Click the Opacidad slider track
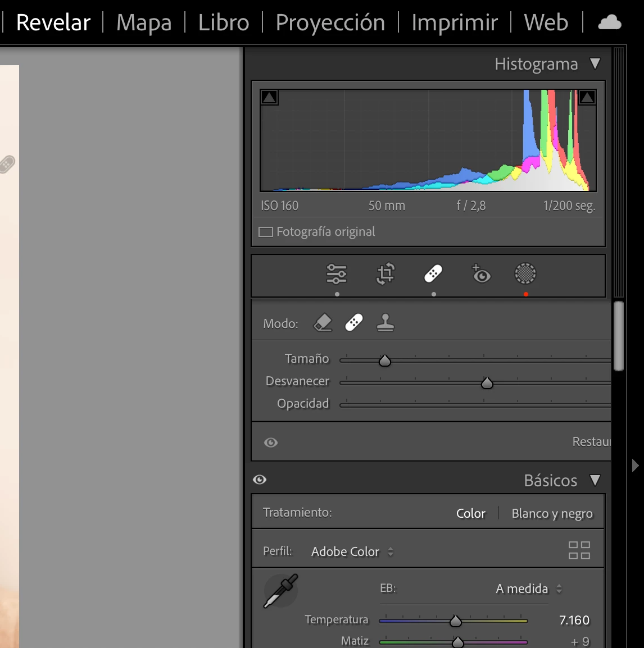Image resolution: width=644 pixels, height=648 pixels. [475, 405]
